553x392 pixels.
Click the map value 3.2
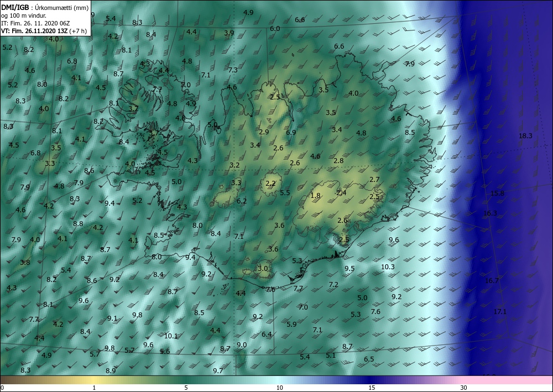point(234,165)
